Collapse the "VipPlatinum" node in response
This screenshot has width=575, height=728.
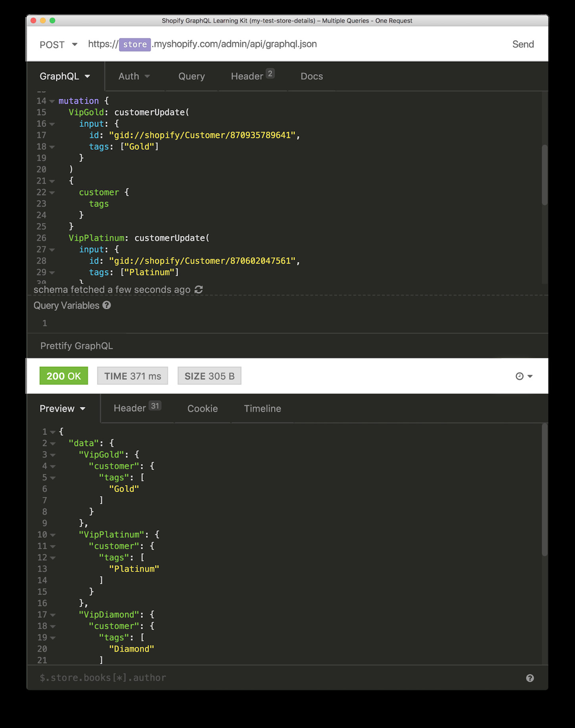[53, 535]
